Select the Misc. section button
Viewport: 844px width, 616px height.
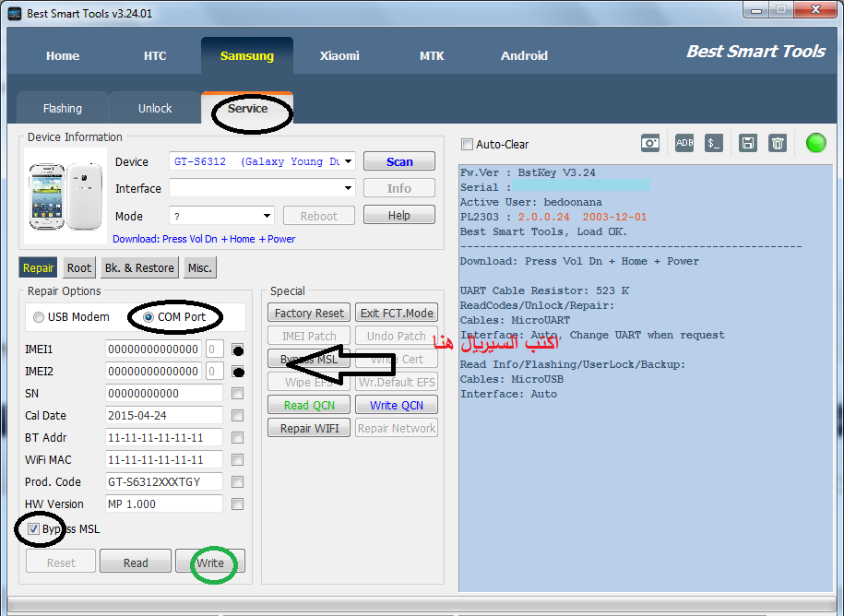click(x=200, y=268)
